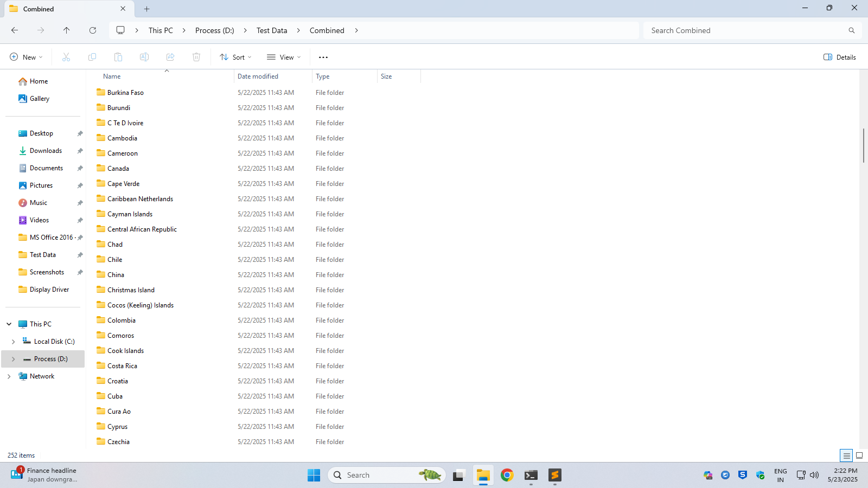Open Documents quick access item
The height and width of the screenshot is (488, 868).
tap(46, 168)
